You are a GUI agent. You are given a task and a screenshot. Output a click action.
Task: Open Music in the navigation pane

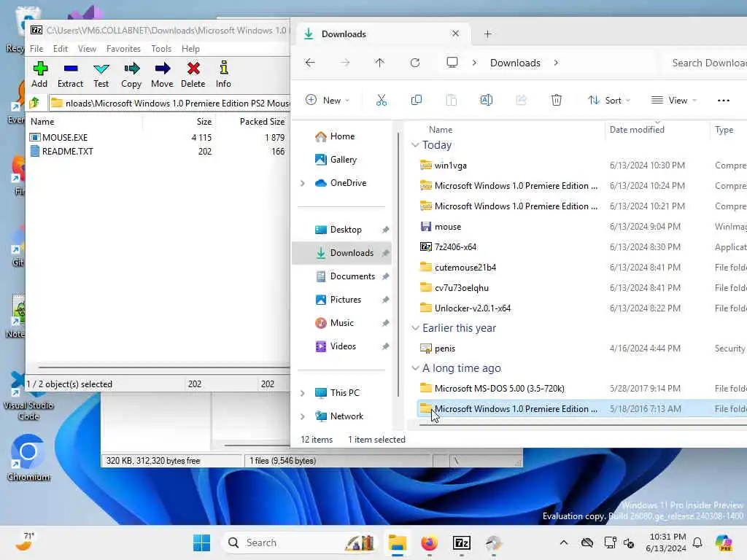coord(341,323)
